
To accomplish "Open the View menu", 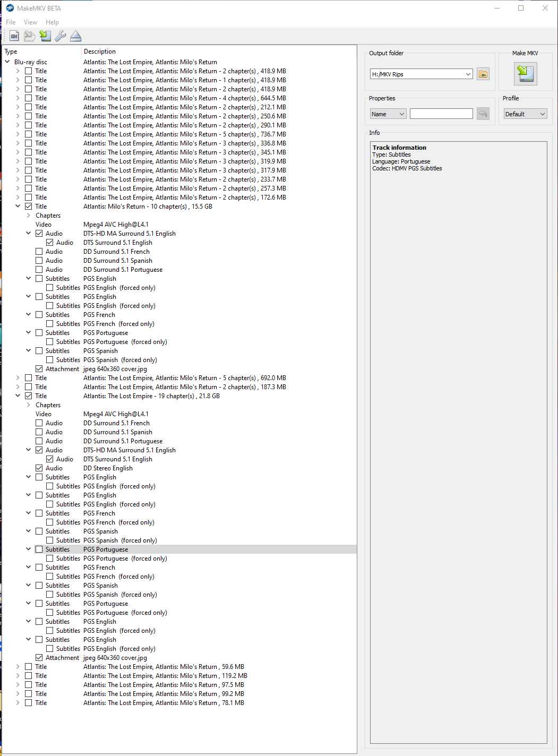I will pos(30,22).
